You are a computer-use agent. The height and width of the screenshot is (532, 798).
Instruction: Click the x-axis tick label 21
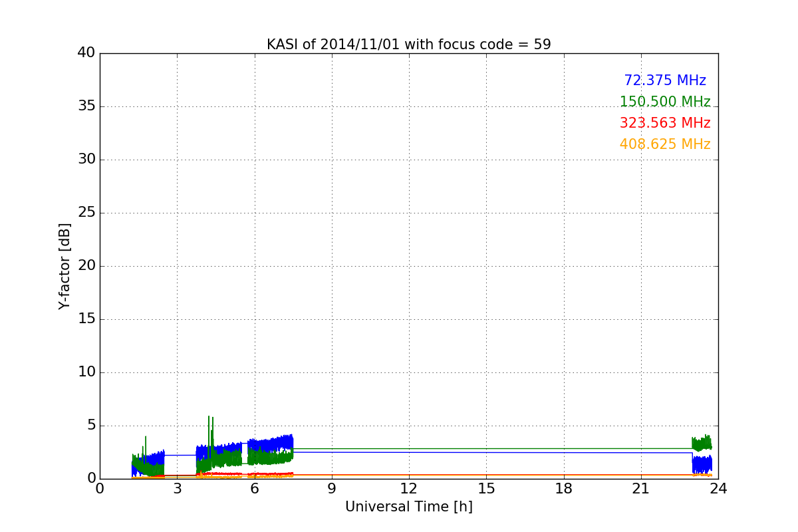(641, 489)
